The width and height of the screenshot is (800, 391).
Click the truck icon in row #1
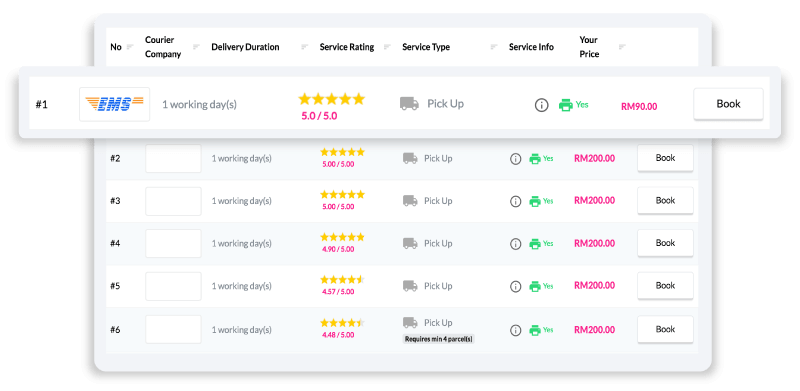[x=409, y=104]
